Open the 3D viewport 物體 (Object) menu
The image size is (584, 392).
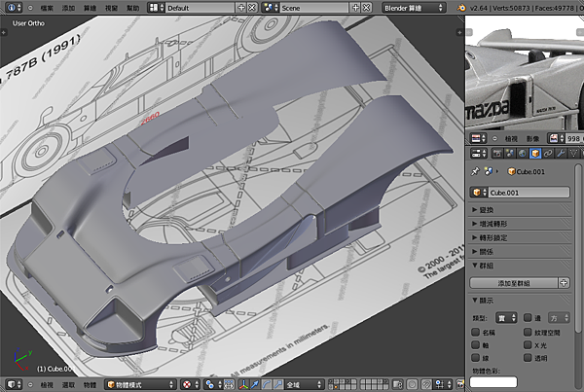pos(90,384)
